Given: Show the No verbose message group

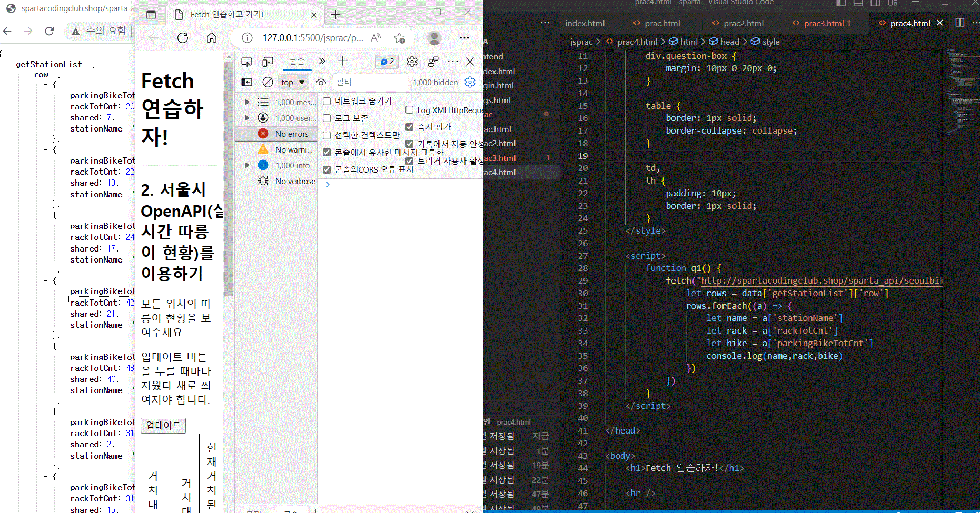Looking at the screenshot, I should (x=275, y=182).
